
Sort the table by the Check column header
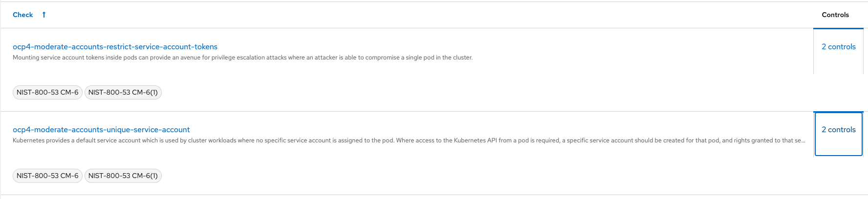pos(23,15)
